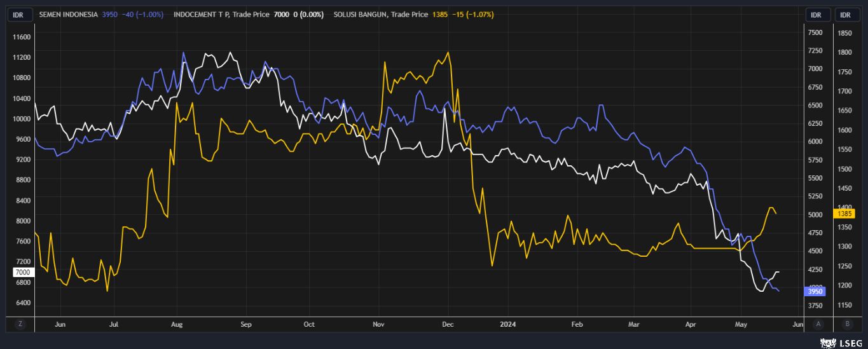
Task: Select the SEMEN INDONESIA legend label
Action: point(68,15)
